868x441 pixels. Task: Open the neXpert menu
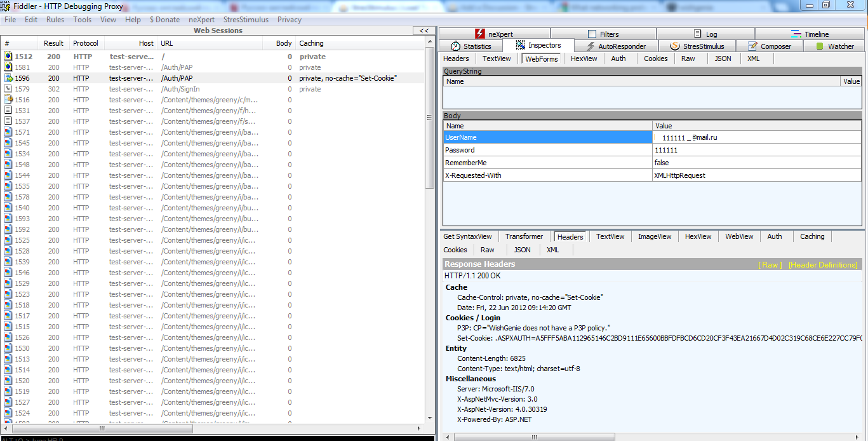202,20
